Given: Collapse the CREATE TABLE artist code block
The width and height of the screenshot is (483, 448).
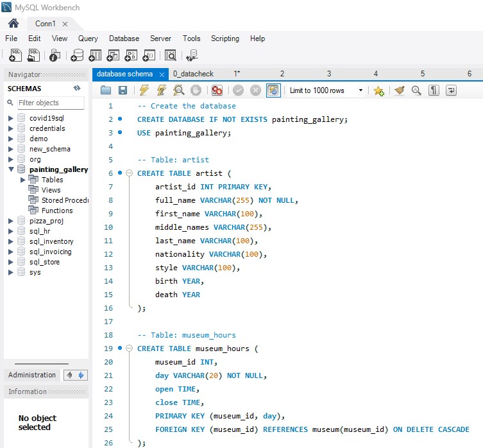Looking at the screenshot, I should [x=129, y=173].
